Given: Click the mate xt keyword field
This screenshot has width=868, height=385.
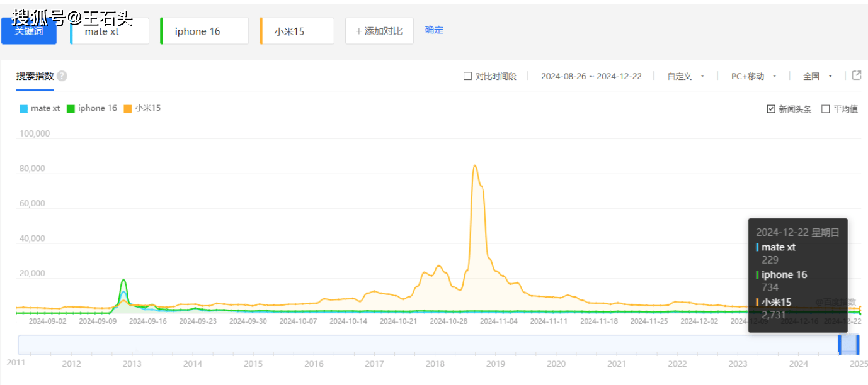Looking at the screenshot, I should pos(110,31).
